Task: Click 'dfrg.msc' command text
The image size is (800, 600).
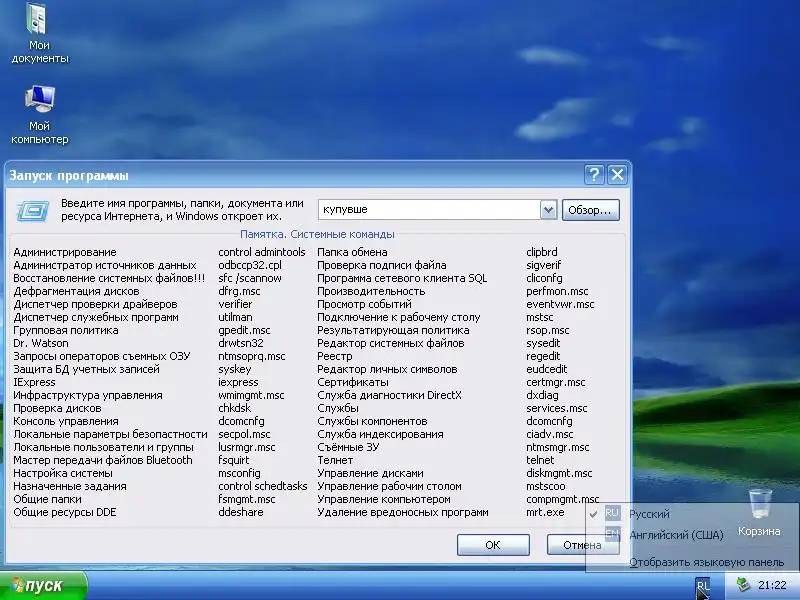Action: 239,291
